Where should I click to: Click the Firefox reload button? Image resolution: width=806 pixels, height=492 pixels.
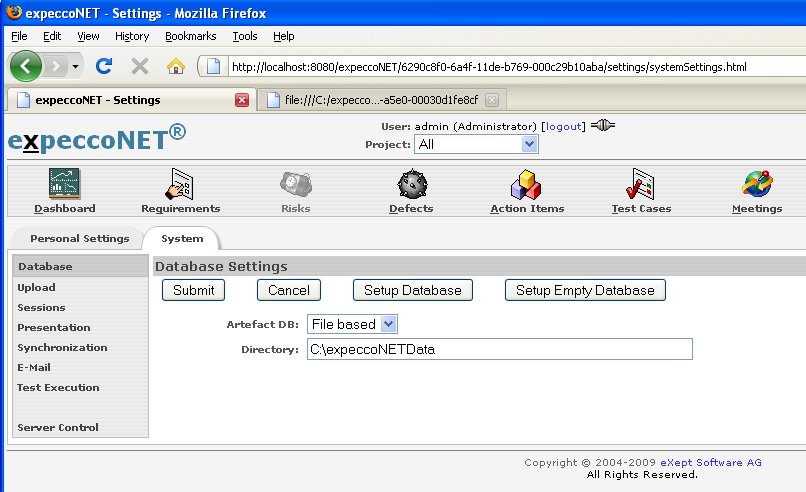click(x=103, y=66)
